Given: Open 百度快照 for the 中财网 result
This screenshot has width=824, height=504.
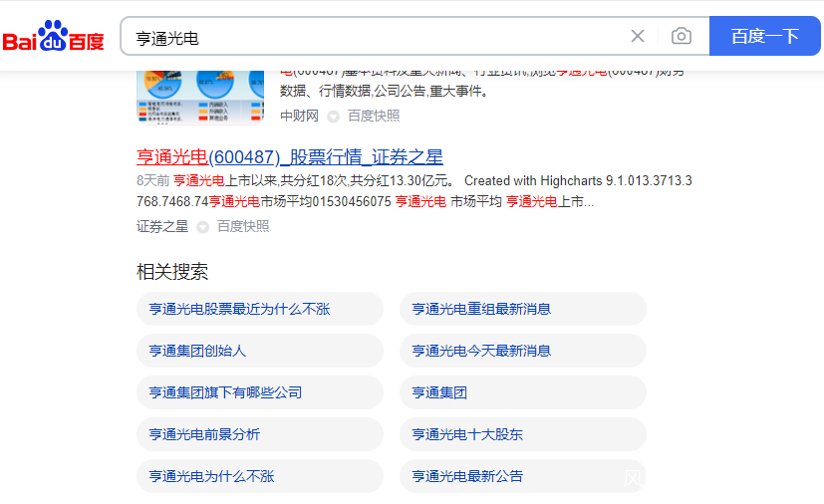Looking at the screenshot, I should pyautogui.click(x=374, y=116).
